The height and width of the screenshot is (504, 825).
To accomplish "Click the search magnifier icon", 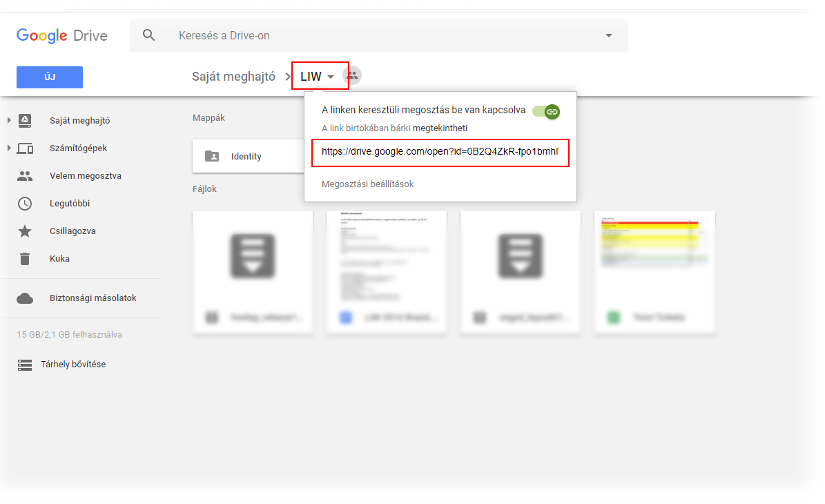I will [148, 35].
